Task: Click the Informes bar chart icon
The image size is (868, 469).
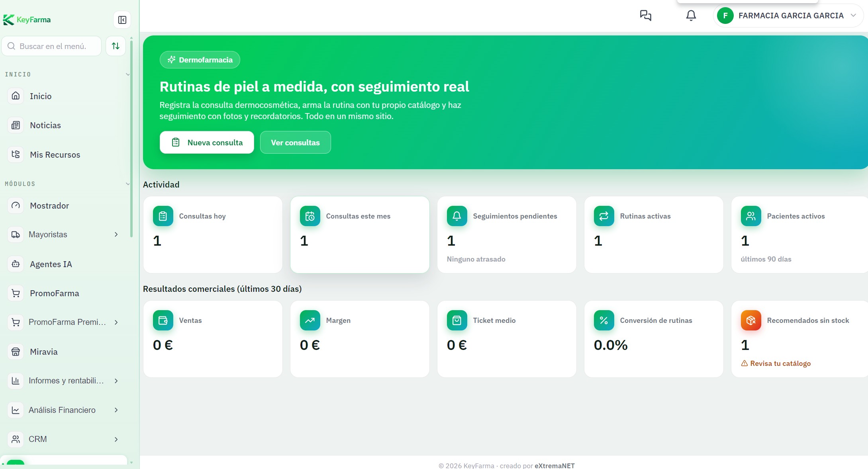Action: click(16, 381)
